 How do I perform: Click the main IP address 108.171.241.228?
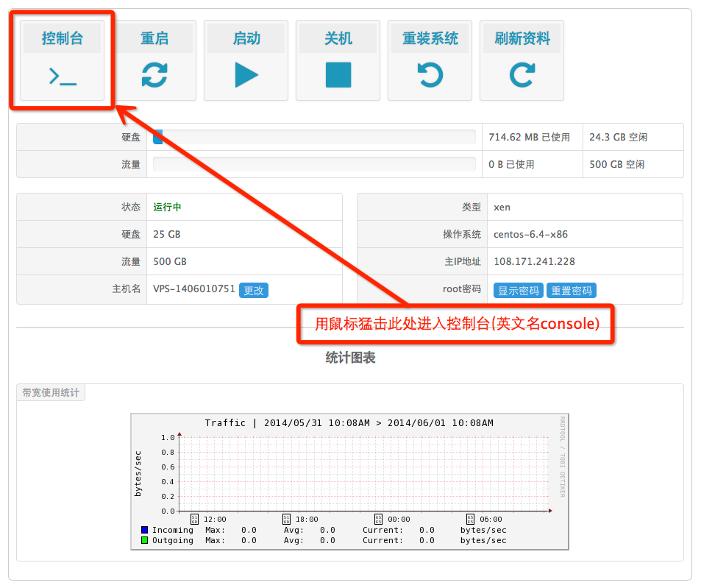point(534,261)
